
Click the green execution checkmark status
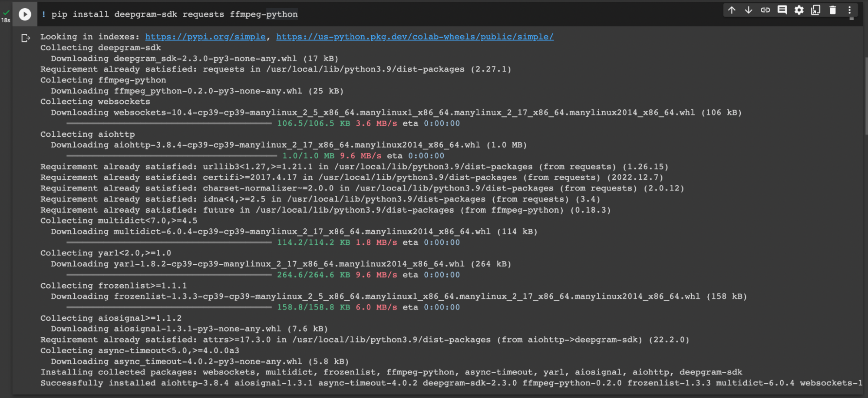[6, 13]
